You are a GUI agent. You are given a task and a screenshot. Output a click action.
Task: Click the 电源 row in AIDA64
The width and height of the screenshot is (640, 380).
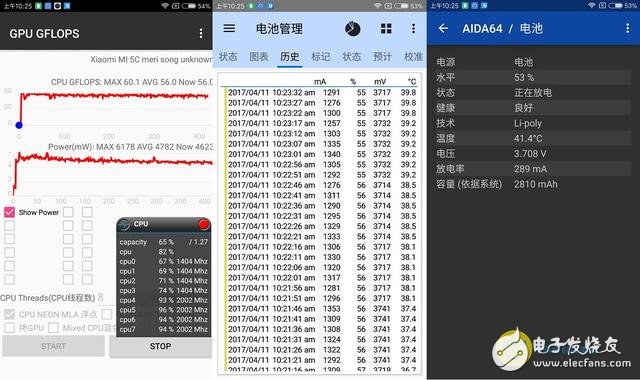[x=533, y=62]
